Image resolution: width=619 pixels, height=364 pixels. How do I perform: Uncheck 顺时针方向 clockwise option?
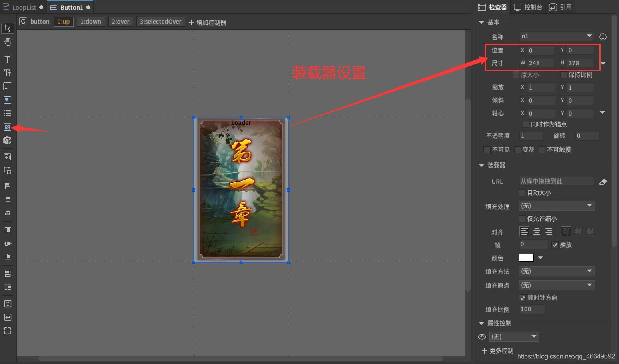(x=522, y=298)
